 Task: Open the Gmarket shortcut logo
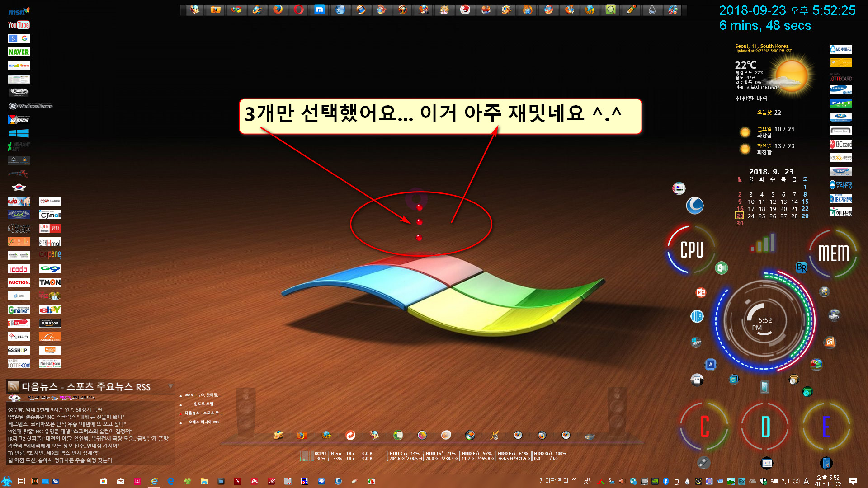pos(19,310)
